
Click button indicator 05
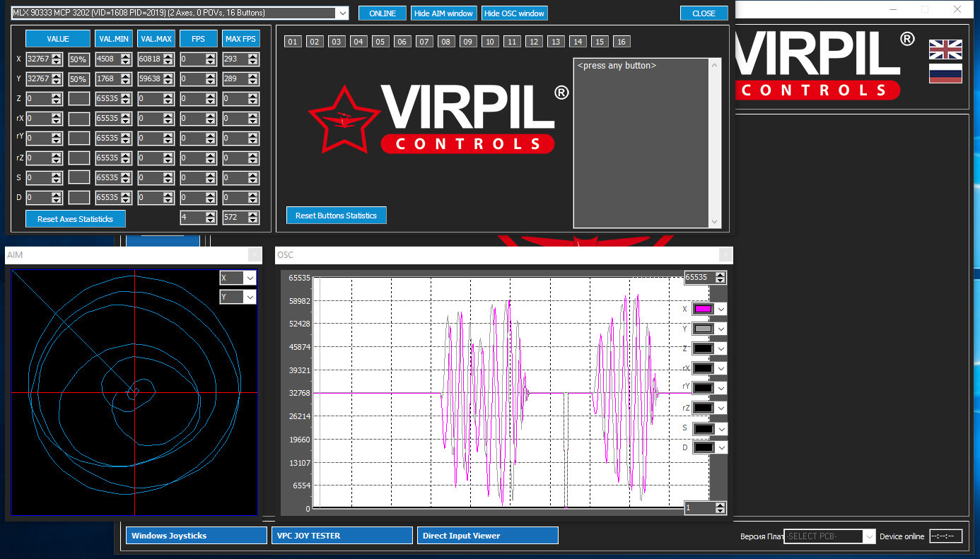pyautogui.click(x=380, y=42)
